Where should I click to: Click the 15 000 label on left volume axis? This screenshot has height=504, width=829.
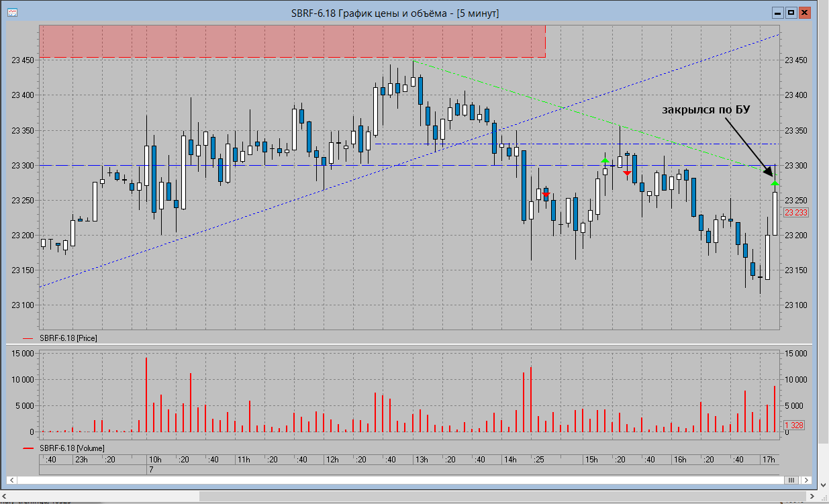click(23, 353)
